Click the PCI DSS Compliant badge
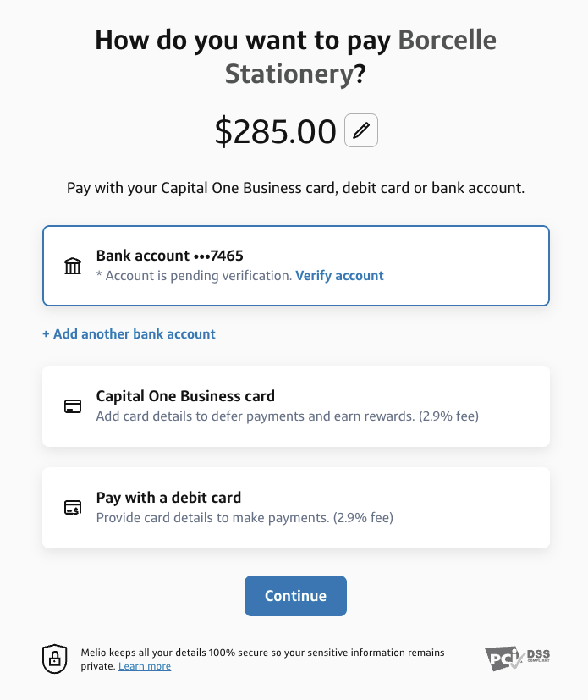588x700 pixels. [x=516, y=658]
